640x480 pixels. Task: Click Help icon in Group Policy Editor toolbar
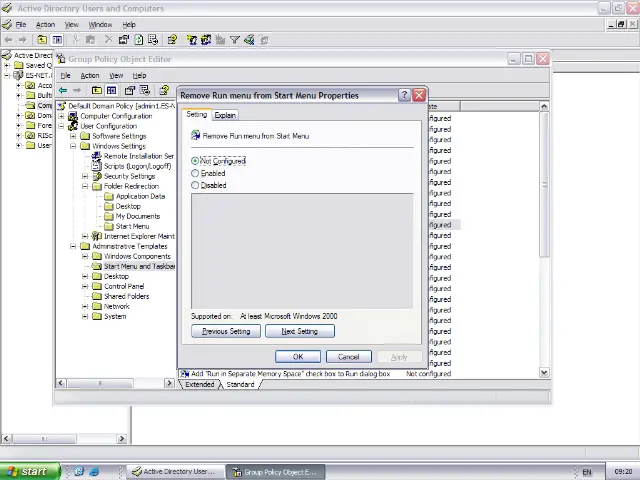tap(164, 90)
